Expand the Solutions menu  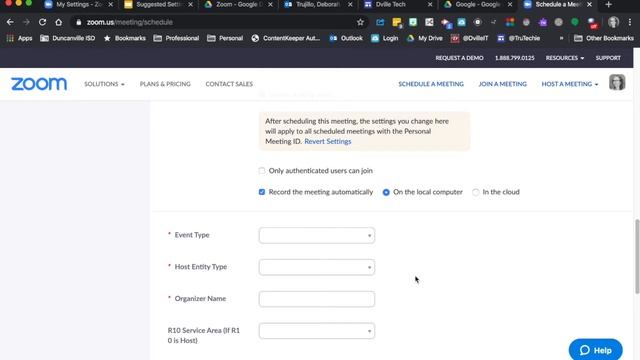pyautogui.click(x=104, y=84)
